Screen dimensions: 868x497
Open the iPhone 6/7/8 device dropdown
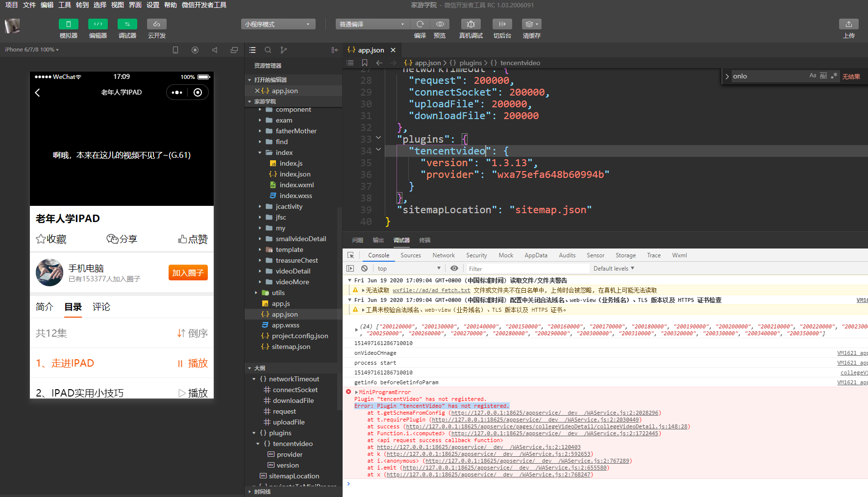pyautogui.click(x=32, y=50)
